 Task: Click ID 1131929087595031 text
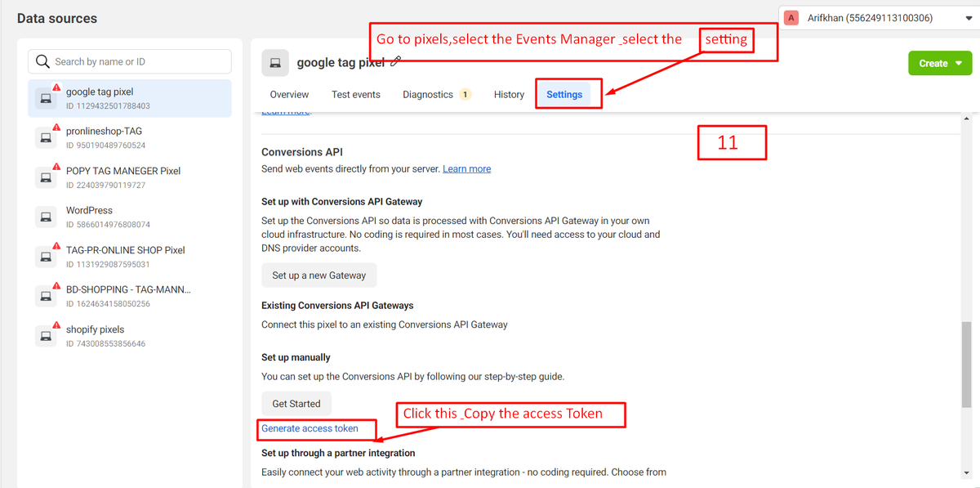tap(108, 265)
